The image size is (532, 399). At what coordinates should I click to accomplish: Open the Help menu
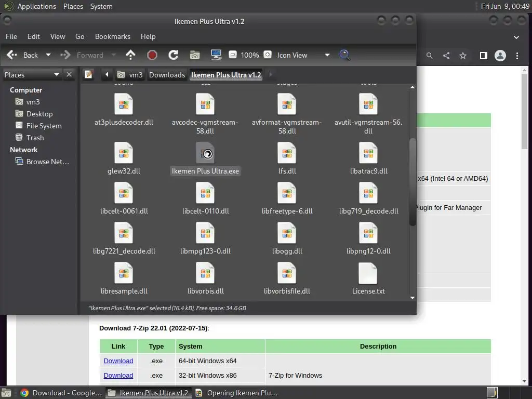148,36
